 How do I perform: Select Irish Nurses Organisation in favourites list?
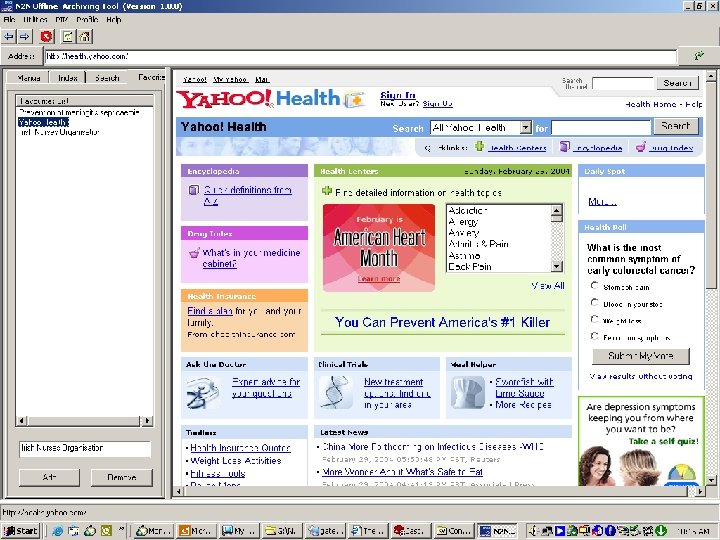(x=60, y=132)
